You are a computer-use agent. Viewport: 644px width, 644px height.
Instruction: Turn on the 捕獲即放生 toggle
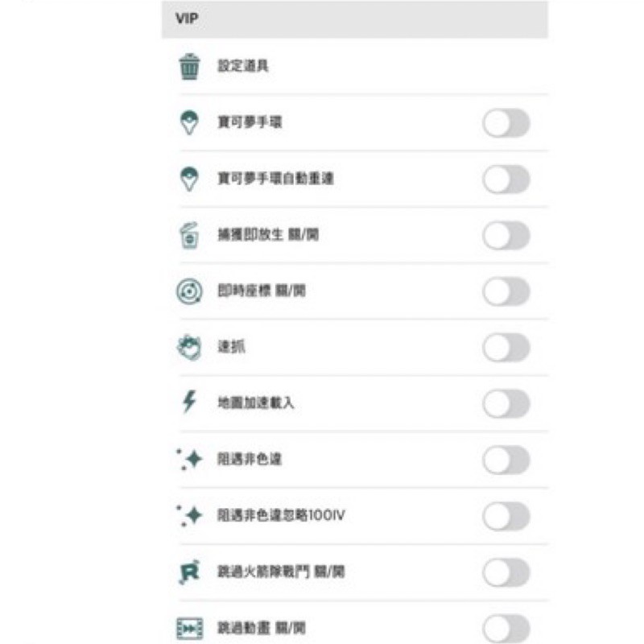click(506, 235)
